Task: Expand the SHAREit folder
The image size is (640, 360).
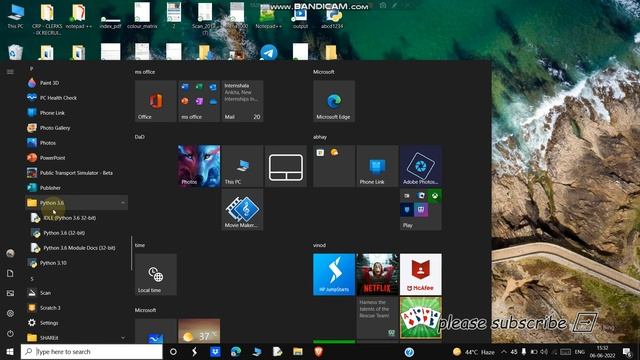Action: [77, 338]
